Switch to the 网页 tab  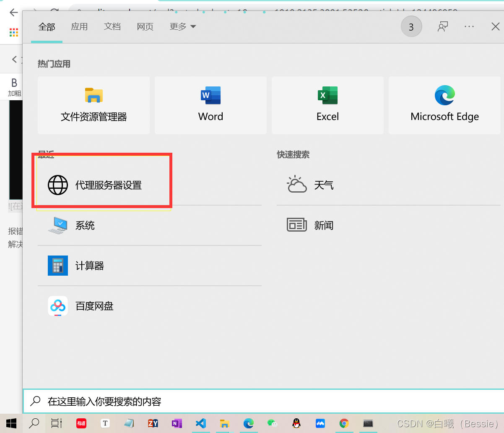145,27
